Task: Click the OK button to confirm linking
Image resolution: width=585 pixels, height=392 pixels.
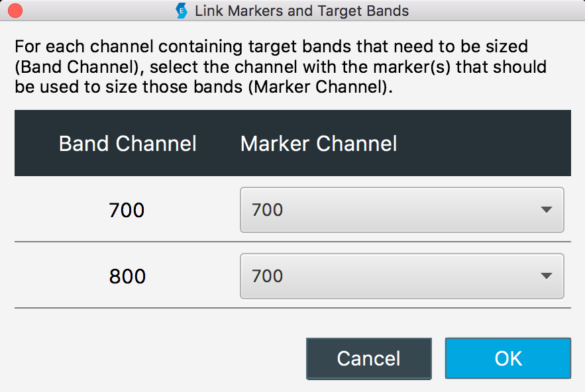Action: tap(507, 358)
